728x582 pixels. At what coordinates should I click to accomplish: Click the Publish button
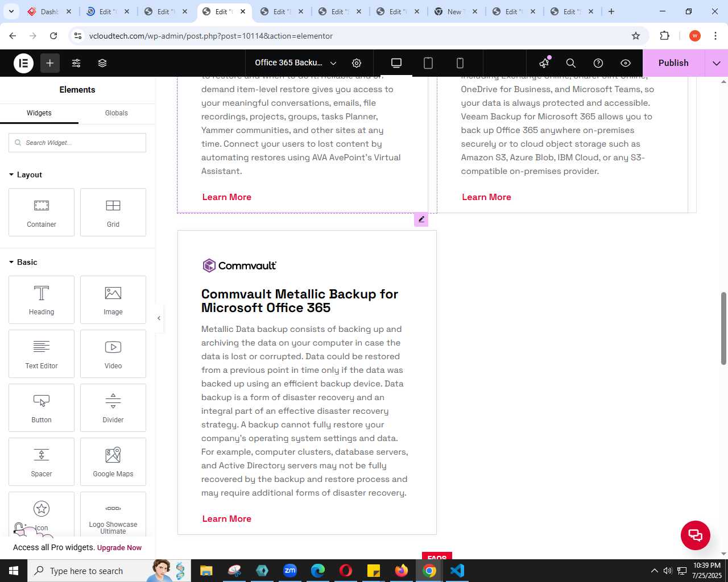(x=673, y=63)
